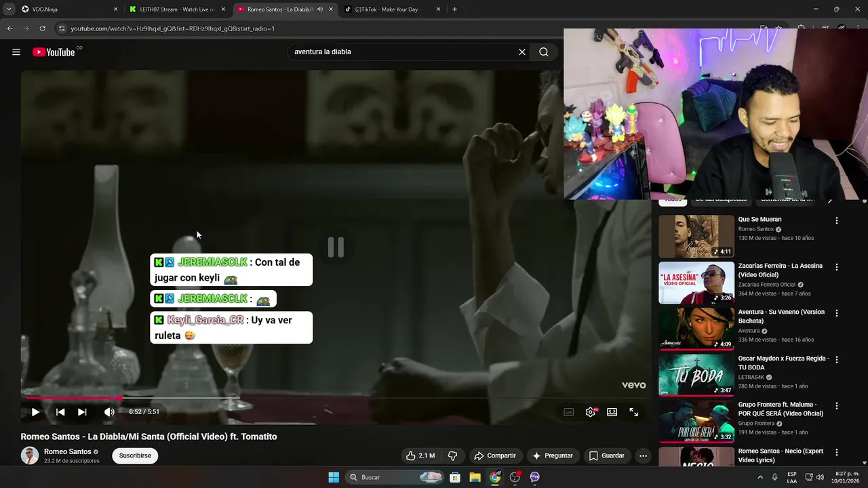This screenshot has width=868, height=488.
Task: Open more actions ellipsis below the video
Action: pos(643,455)
